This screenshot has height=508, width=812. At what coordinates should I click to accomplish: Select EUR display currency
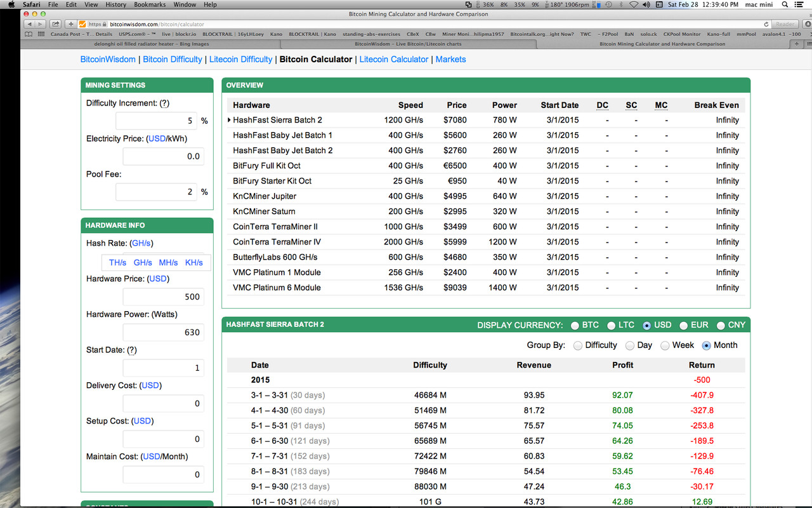click(x=684, y=326)
